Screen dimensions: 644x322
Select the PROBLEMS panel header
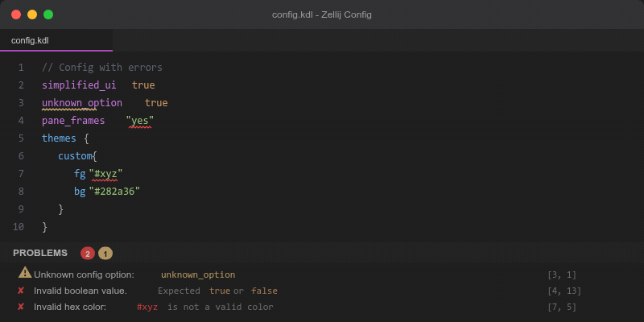(40, 253)
